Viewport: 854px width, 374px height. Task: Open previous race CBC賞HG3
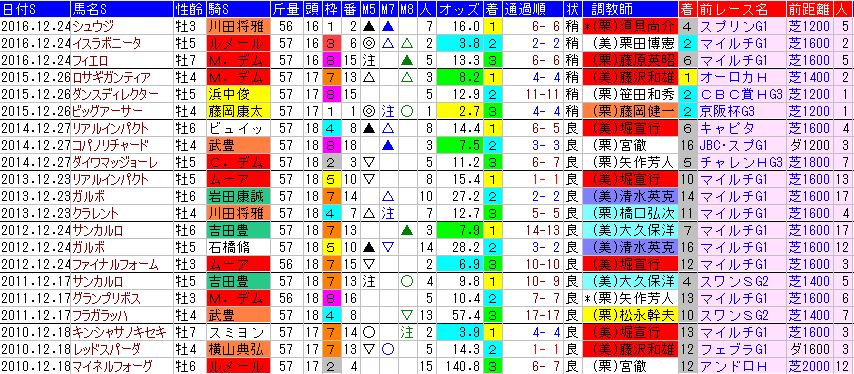(741, 94)
